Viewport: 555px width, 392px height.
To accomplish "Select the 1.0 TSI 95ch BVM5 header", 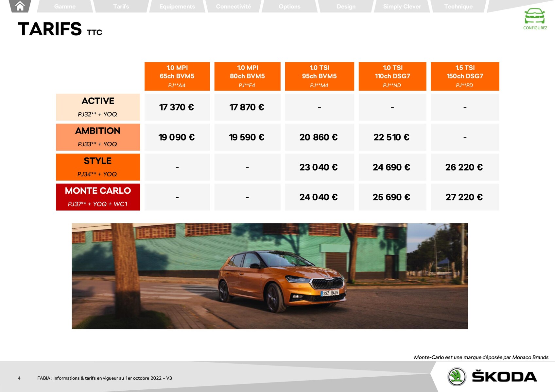I will [320, 76].
